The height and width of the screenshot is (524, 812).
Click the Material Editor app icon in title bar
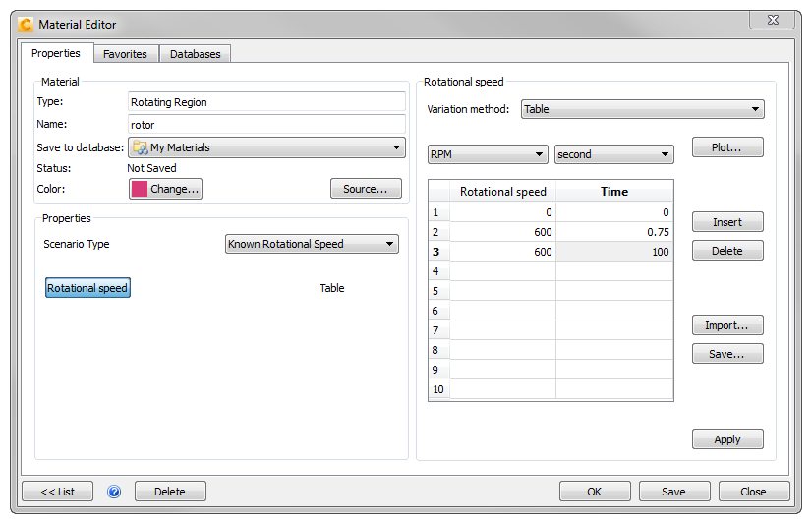click(26, 25)
